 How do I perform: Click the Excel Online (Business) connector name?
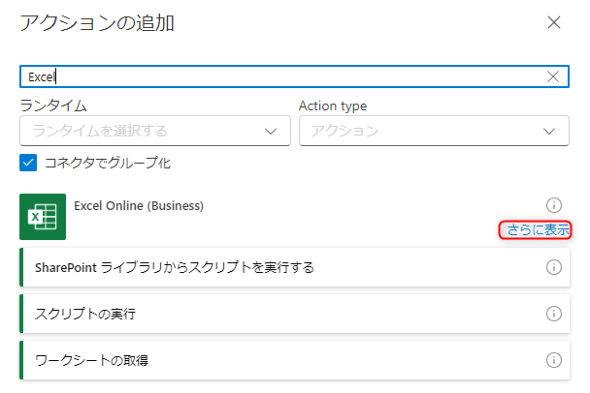[139, 206]
